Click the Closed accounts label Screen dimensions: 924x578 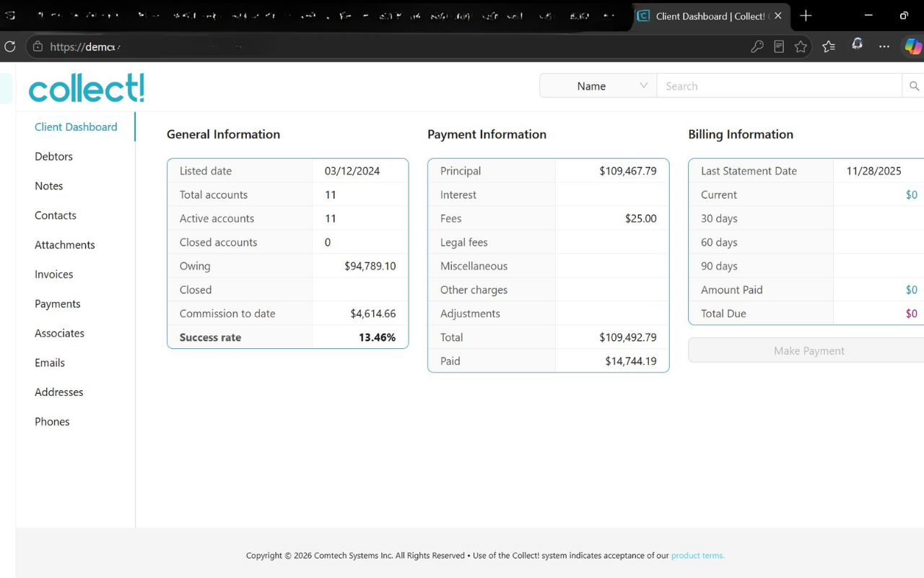pos(218,243)
